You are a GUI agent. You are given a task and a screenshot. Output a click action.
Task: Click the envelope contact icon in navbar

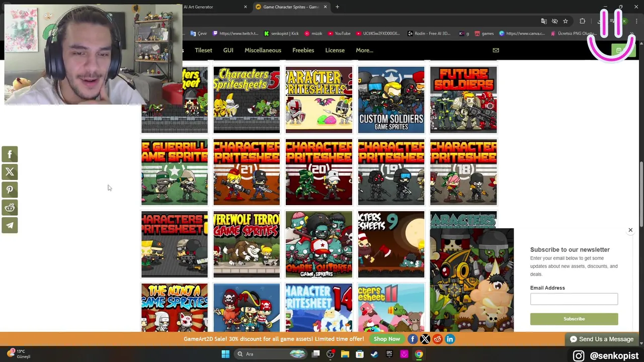tap(496, 50)
